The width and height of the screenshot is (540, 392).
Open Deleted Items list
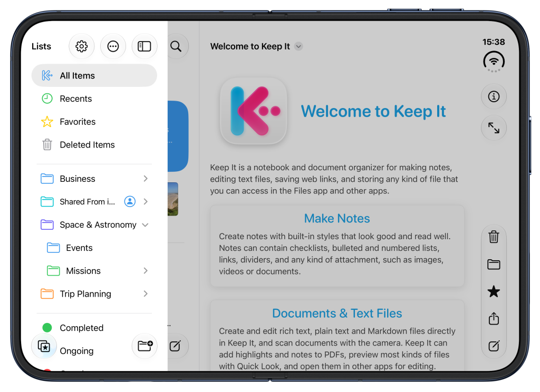[94, 144]
